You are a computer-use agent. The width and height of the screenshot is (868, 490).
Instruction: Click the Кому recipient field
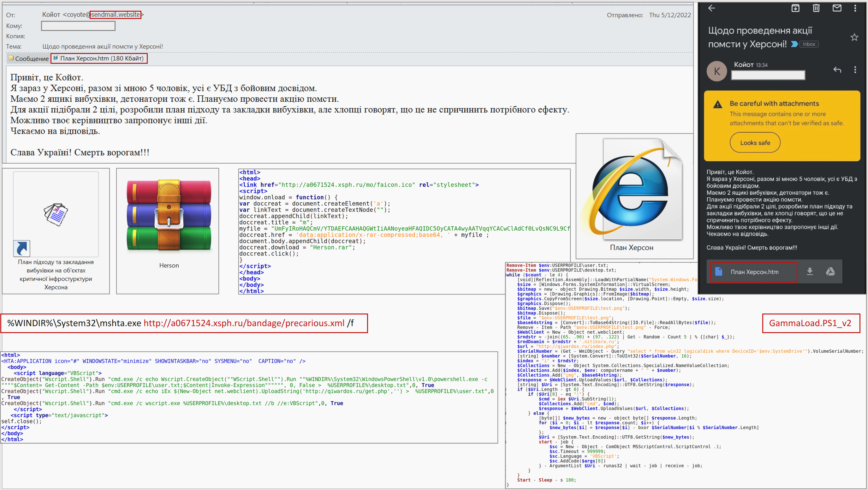78,26
